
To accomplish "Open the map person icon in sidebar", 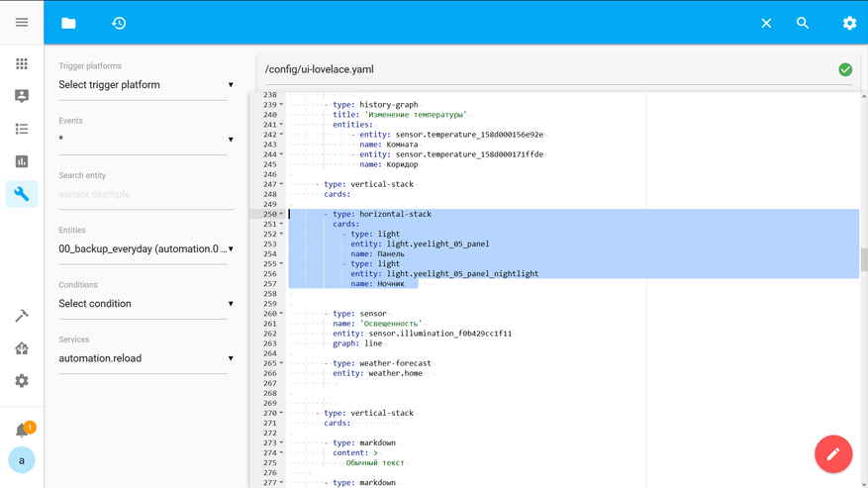I will point(22,96).
